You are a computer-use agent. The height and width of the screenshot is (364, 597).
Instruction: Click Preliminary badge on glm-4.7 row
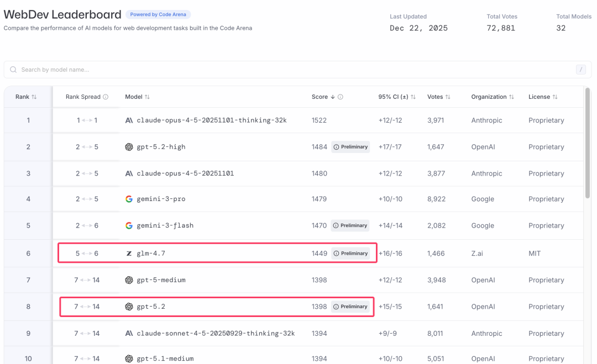pos(350,254)
